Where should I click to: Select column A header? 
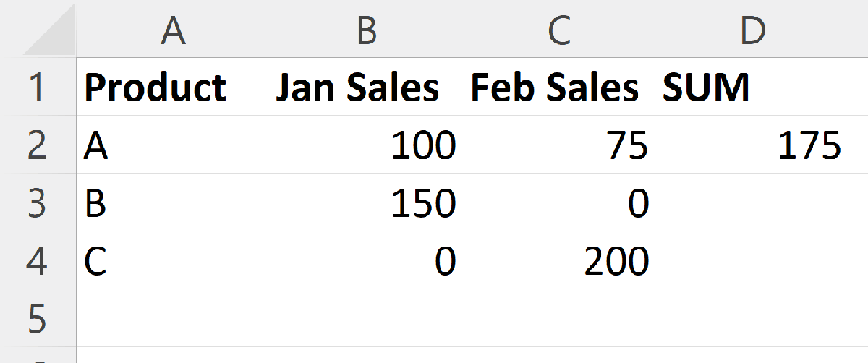tap(174, 30)
